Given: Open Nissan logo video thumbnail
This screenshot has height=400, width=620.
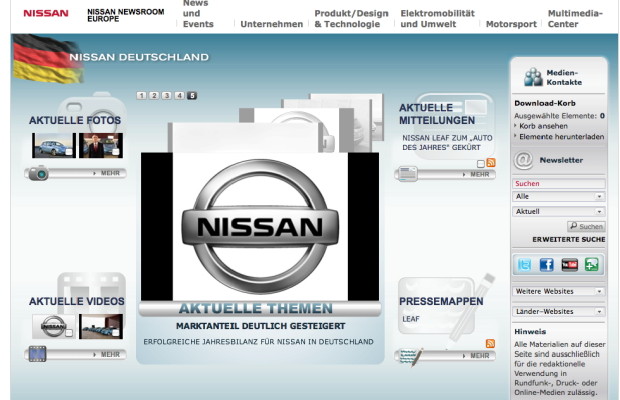Looking at the screenshot, I should tap(54, 326).
